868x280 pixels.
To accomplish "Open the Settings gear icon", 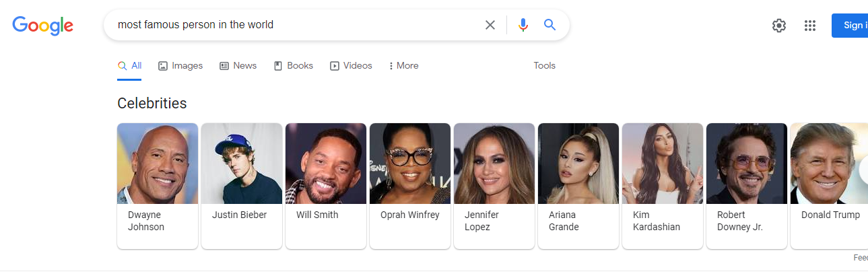I will point(779,26).
